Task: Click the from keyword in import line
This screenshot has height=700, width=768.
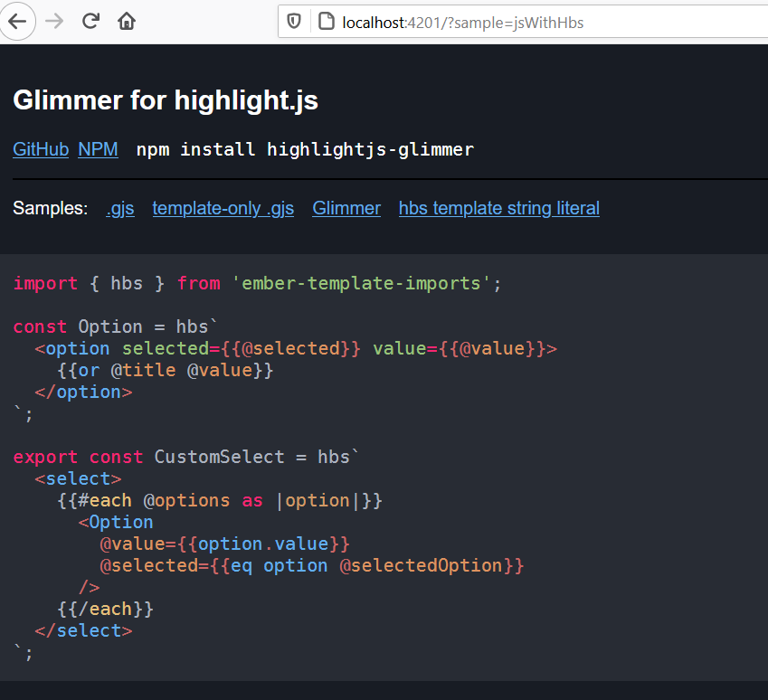Action: pyautogui.click(x=198, y=284)
